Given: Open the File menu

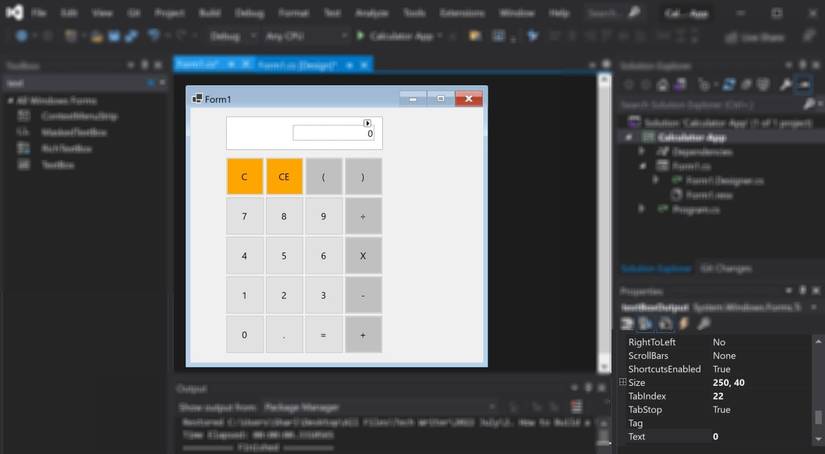Looking at the screenshot, I should (38, 13).
